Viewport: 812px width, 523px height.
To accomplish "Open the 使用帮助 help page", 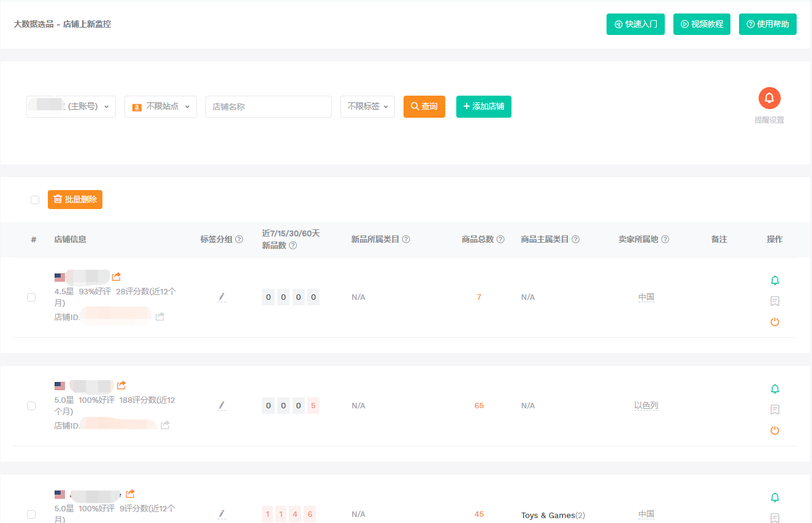I will (x=768, y=25).
